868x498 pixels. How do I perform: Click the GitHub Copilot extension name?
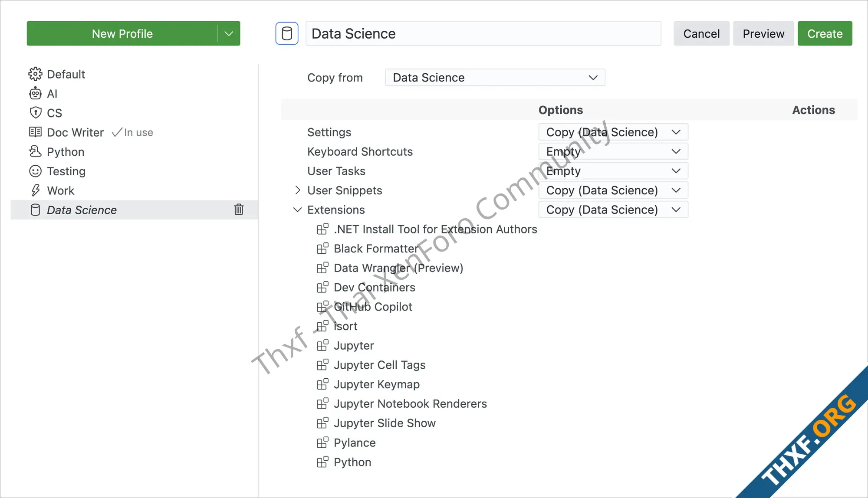coord(373,306)
